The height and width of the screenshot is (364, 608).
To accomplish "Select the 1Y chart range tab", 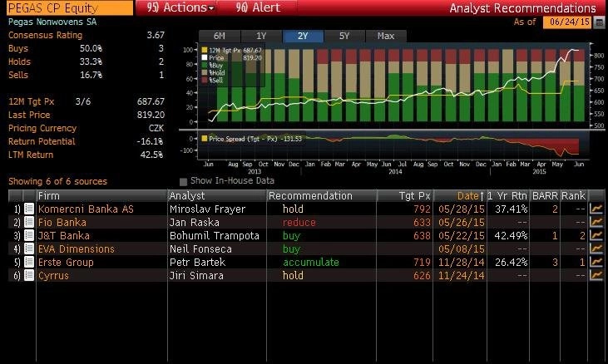I will pos(261,36).
